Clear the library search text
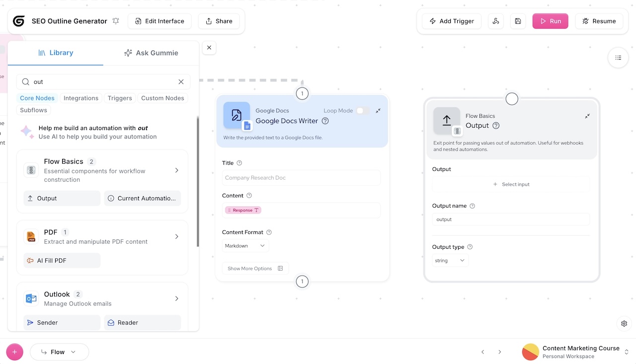 181,82
